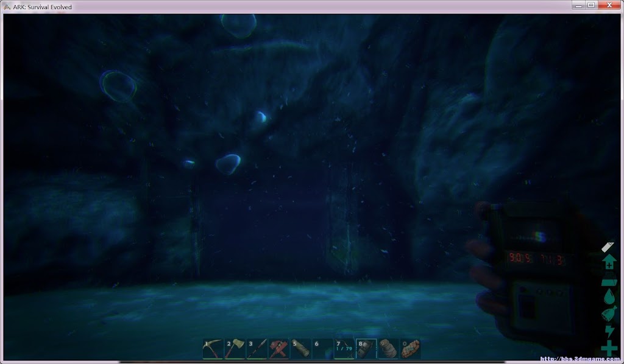Select the highlighted GPS device in slot 8
The height and width of the screenshot is (364, 624).
366,349
